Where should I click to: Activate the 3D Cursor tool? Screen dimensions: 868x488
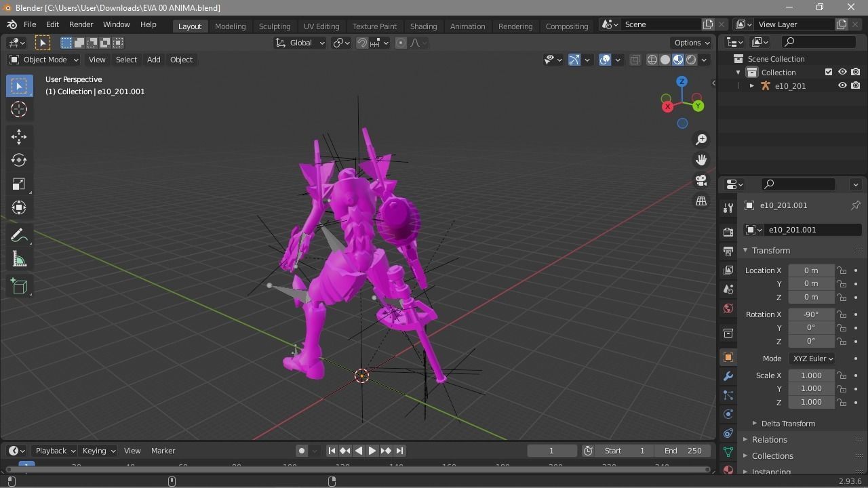[x=19, y=109]
